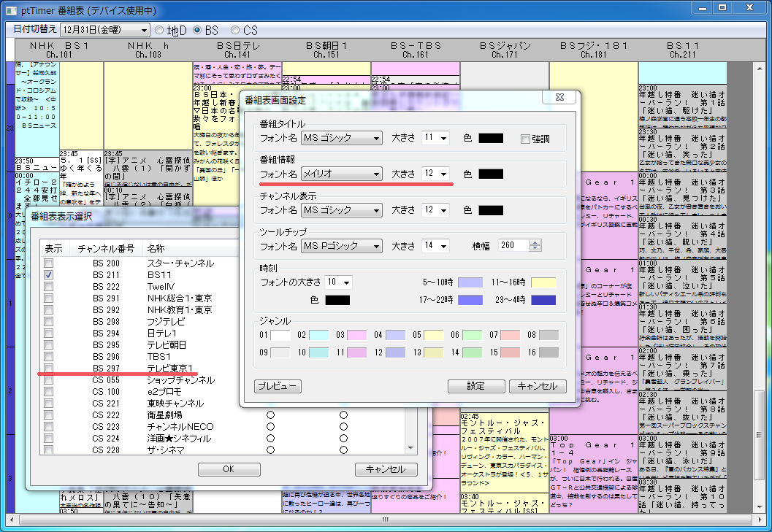This screenshot has height=532, width=772.
Task: Pick genre 08 color swatch
Action: 549,336
